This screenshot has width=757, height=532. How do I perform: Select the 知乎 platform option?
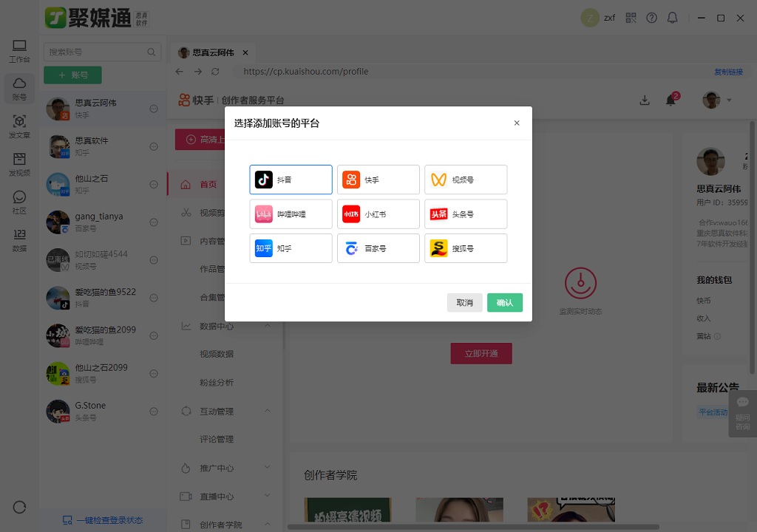(x=291, y=248)
